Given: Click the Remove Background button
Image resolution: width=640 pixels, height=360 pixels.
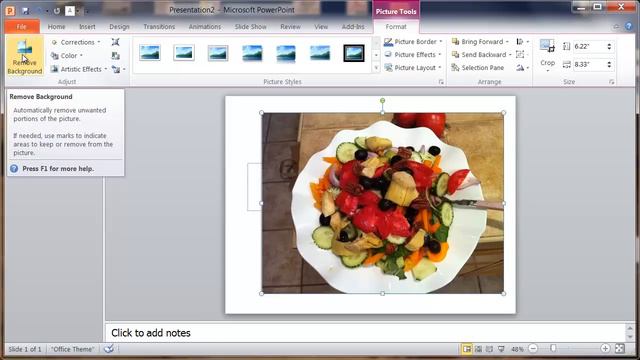Looking at the screenshot, I should click(x=24, y=56).
